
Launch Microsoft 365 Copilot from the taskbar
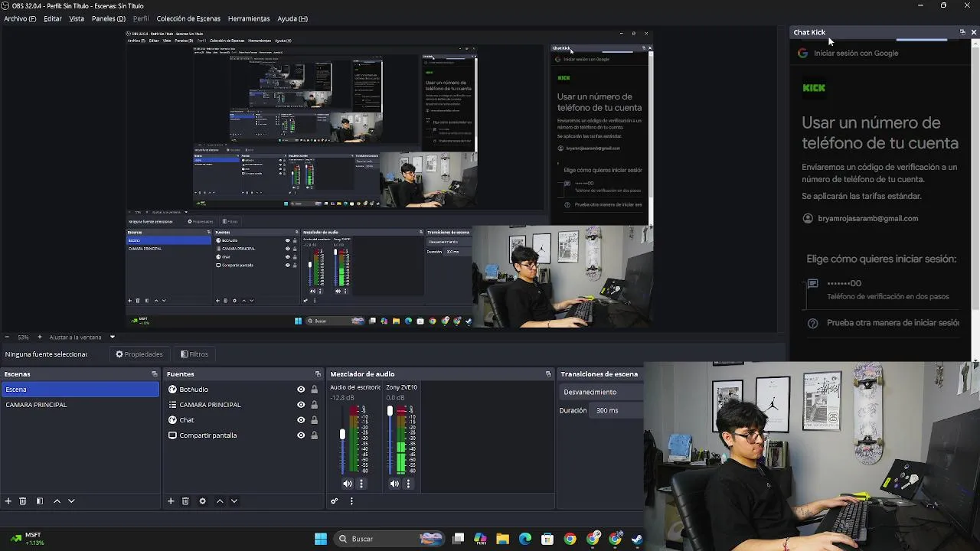(480, 539)
